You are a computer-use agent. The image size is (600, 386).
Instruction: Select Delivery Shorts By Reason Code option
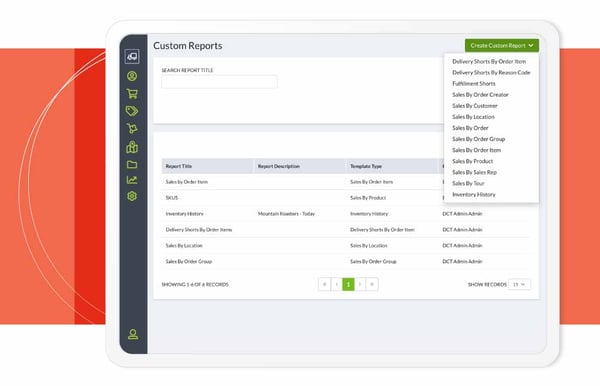point(491,72)
